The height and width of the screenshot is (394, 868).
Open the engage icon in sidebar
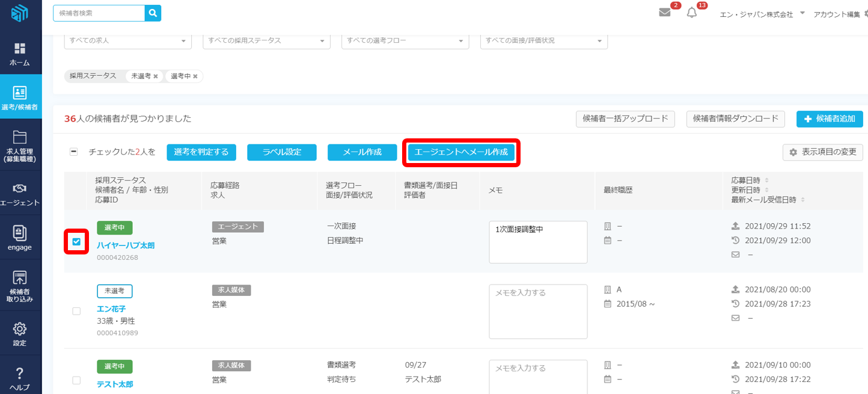tap(20, 238)
